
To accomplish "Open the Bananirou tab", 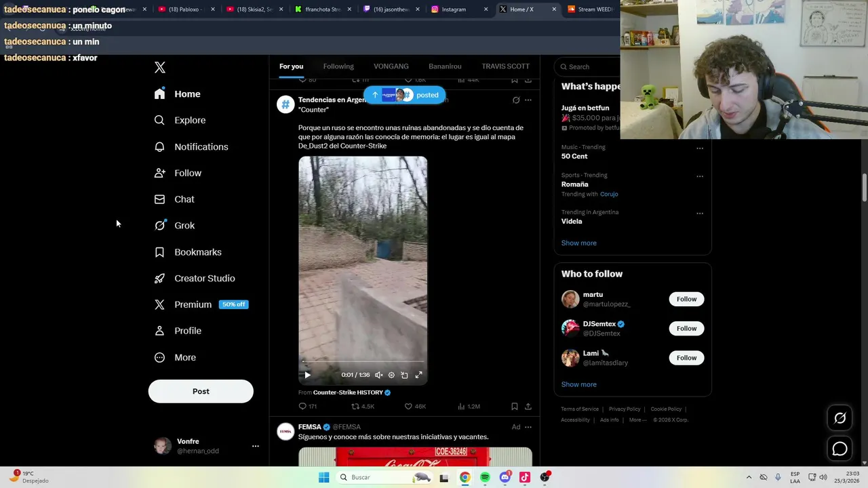I will [x=445, y=66].
